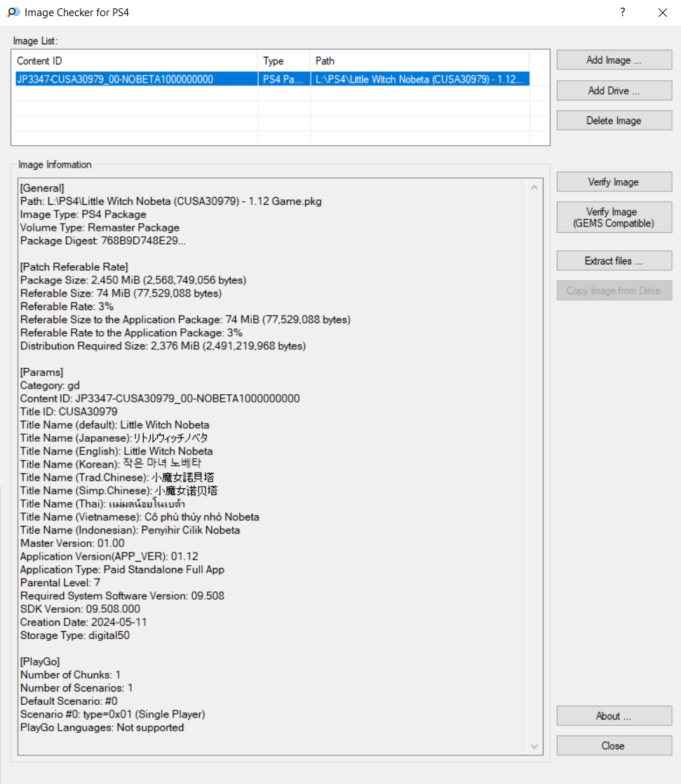Click the Number of Scenarios: 1 line
The width and height of the screenshot is (681, 784).
coord(76,688)
